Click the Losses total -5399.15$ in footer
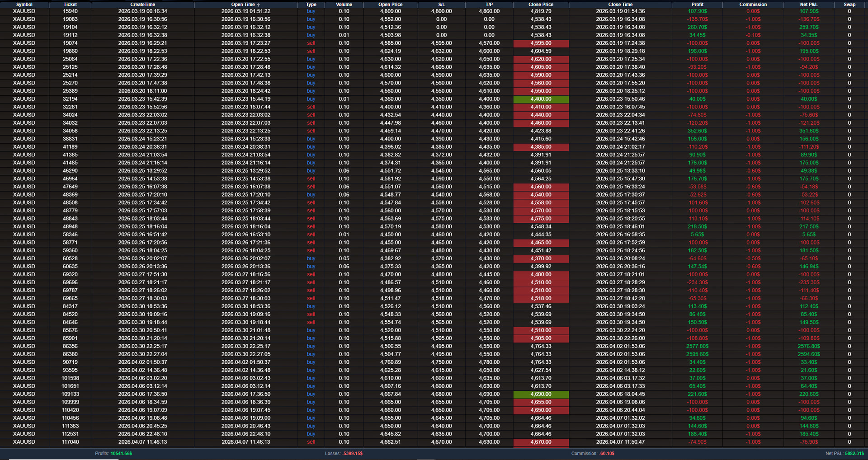 (x=352, y=453)
